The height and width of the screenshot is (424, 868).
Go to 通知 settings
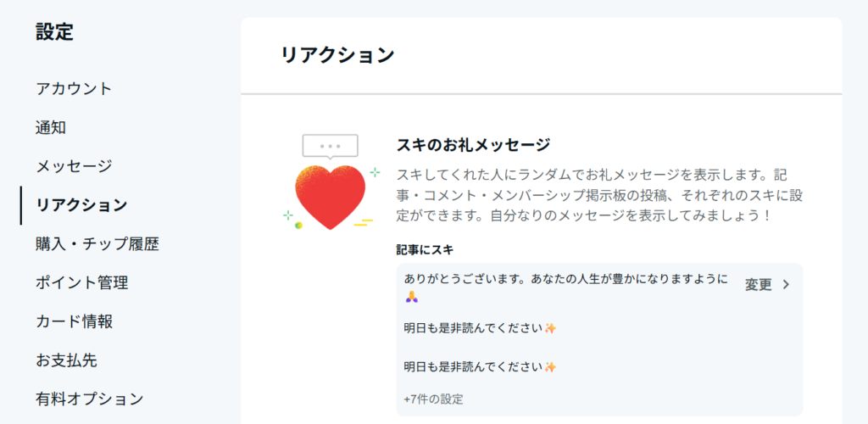coord(51,127)
